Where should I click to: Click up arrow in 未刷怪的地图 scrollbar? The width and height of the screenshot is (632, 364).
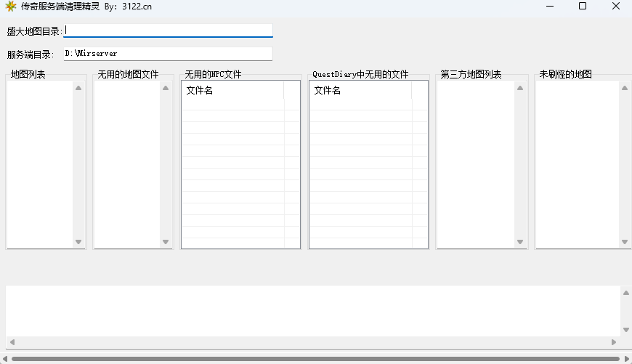tap(625, 88)
